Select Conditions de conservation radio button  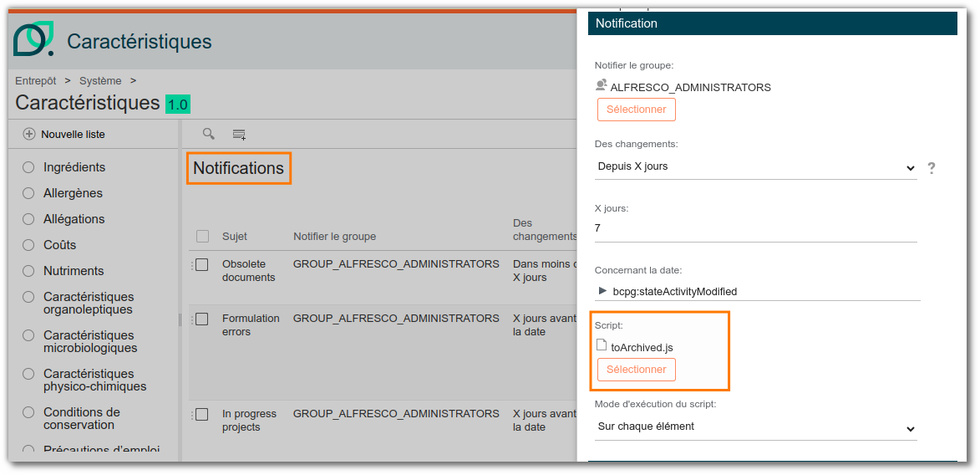click(28, 412)
